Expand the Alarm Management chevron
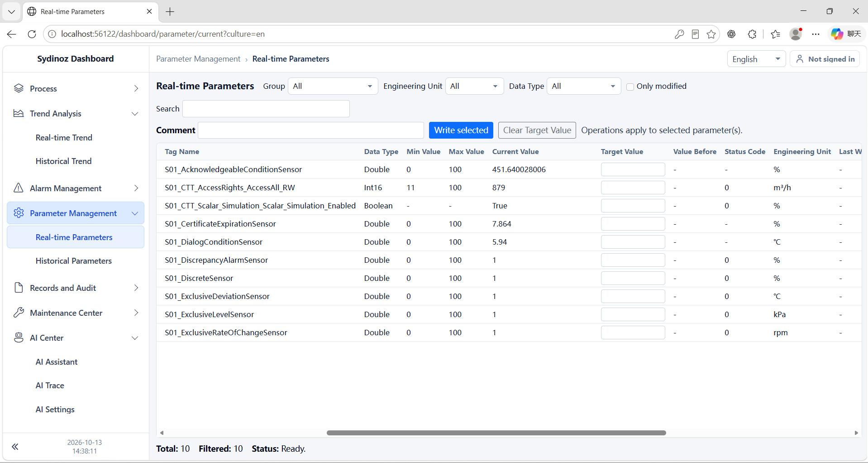 (x=136, y=188)
